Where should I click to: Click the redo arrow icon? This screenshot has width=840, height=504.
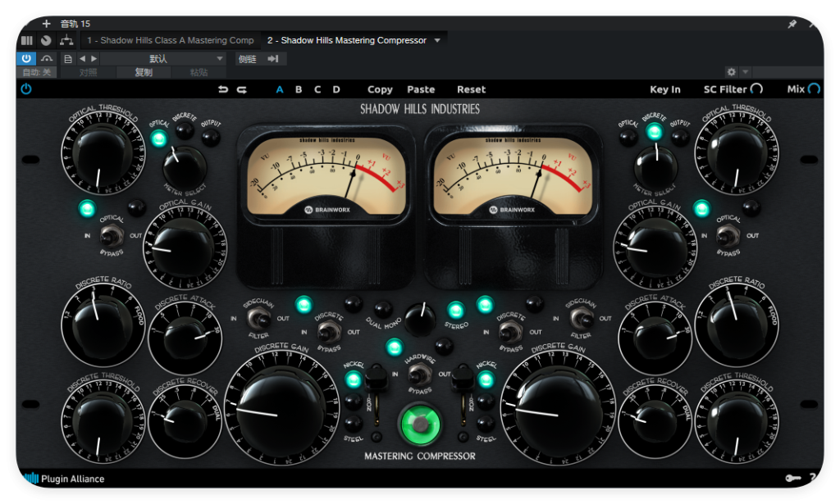[242, 89]
